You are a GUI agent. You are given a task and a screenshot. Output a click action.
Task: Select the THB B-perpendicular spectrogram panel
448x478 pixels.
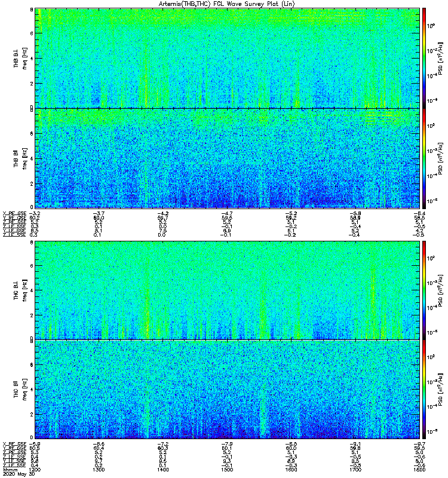[227, 58]
